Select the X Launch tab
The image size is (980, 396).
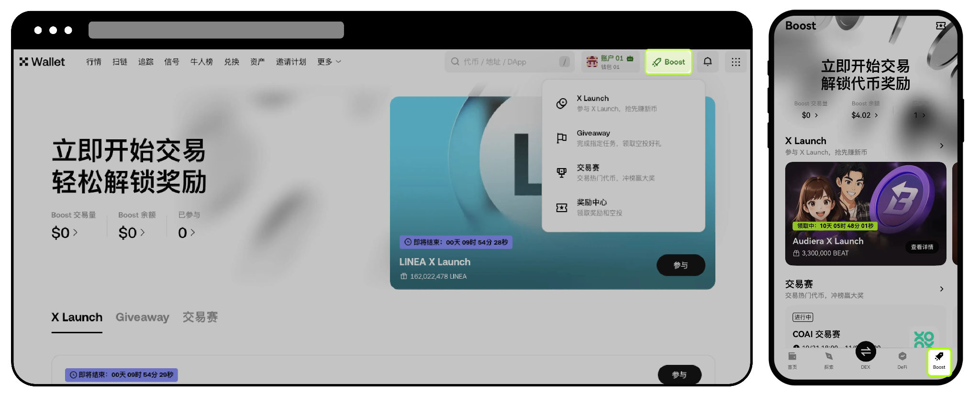[77, 317]
